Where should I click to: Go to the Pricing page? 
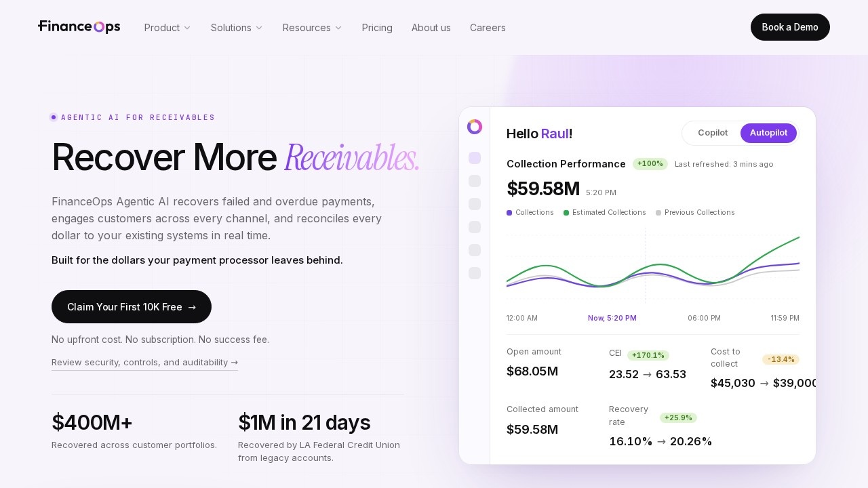377,28
